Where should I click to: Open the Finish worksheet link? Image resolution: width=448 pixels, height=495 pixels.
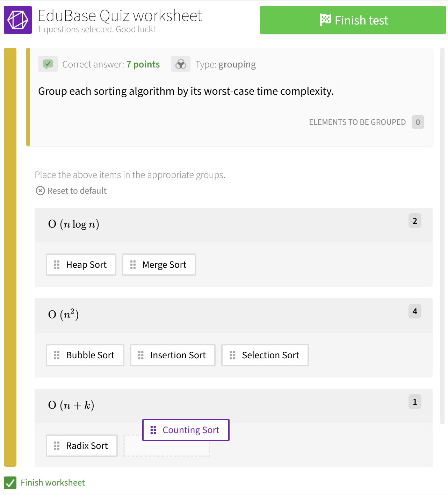(x=52, y=483)
